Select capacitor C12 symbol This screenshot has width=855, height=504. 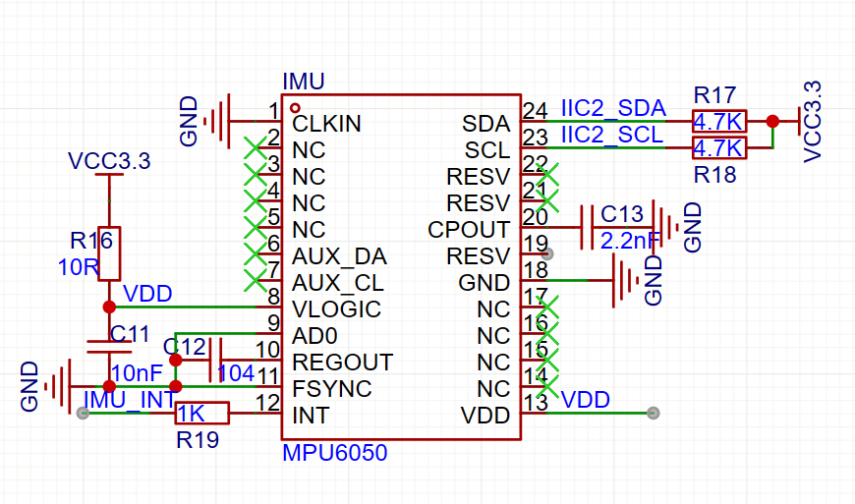pos(216,360)
